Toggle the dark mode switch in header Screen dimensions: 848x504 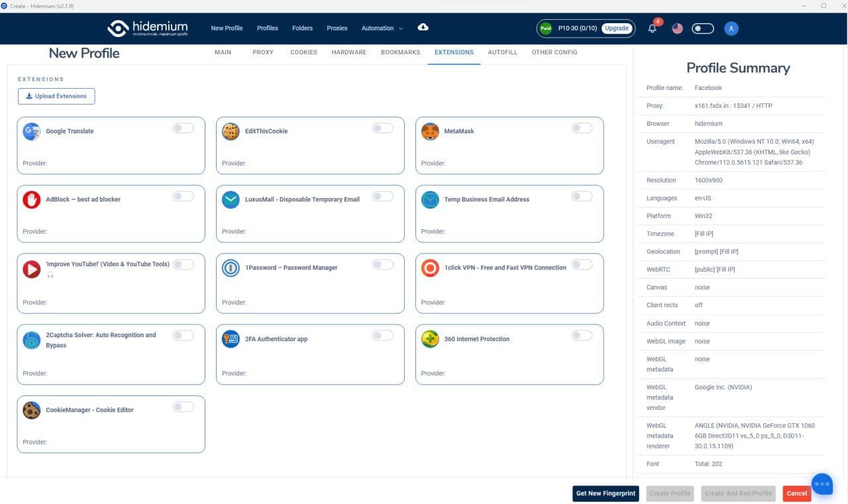pos(702,28)
